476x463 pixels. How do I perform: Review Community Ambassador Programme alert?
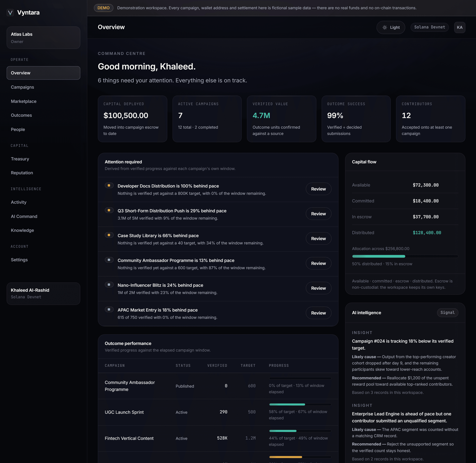click(318, 263)
